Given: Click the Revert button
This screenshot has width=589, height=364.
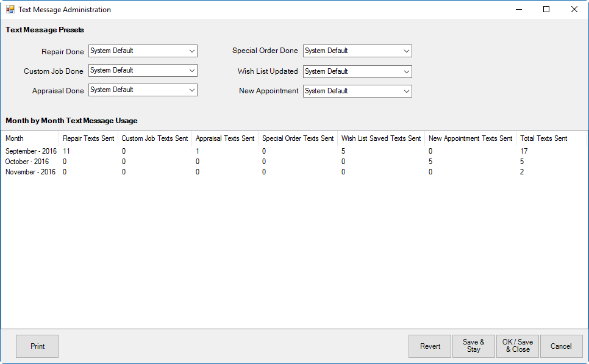Looking at the screenshot, I should click(x=430, y=346).
